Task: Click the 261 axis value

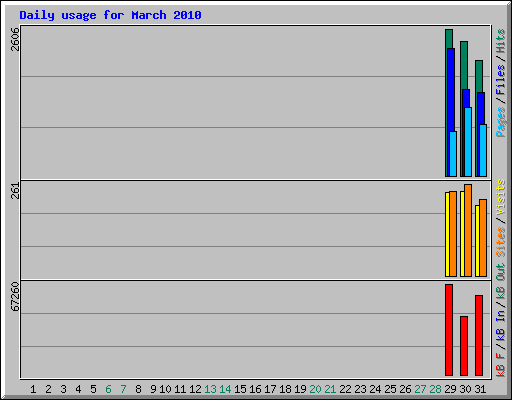Action: tap(15, 191)
